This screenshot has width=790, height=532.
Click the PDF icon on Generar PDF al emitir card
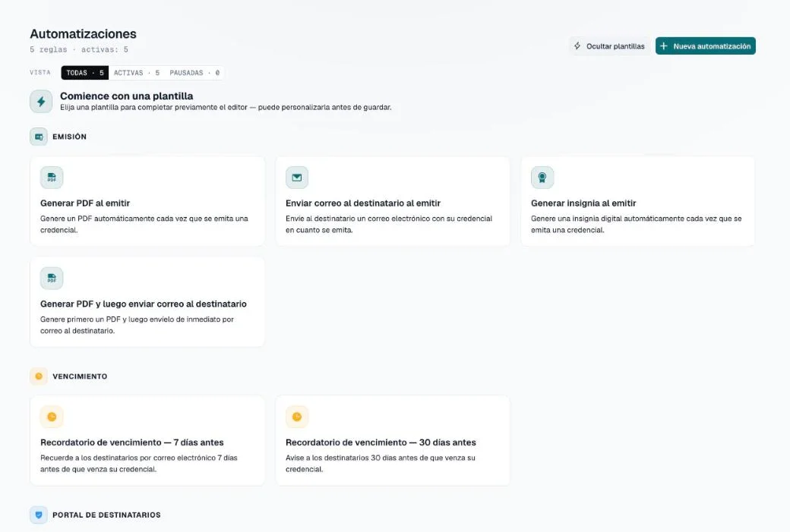pos(52,178)
